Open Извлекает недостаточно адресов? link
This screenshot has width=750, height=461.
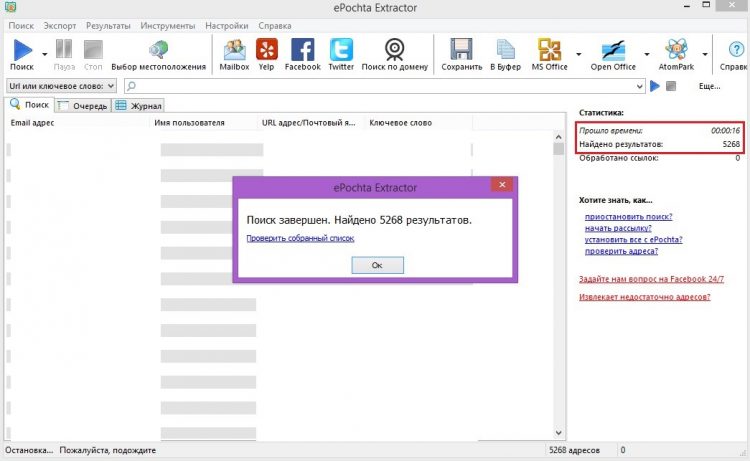pyautogui.click(x=645, y=297)
